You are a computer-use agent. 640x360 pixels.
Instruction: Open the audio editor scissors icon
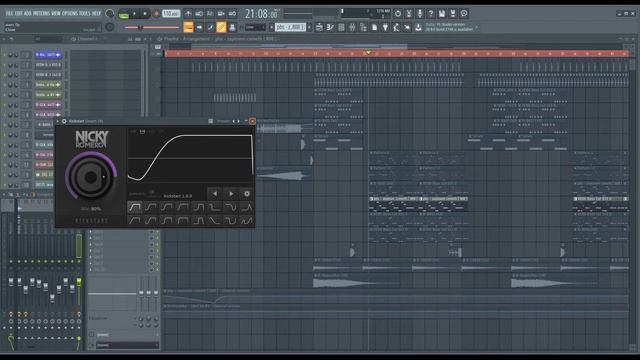point(409,13)
